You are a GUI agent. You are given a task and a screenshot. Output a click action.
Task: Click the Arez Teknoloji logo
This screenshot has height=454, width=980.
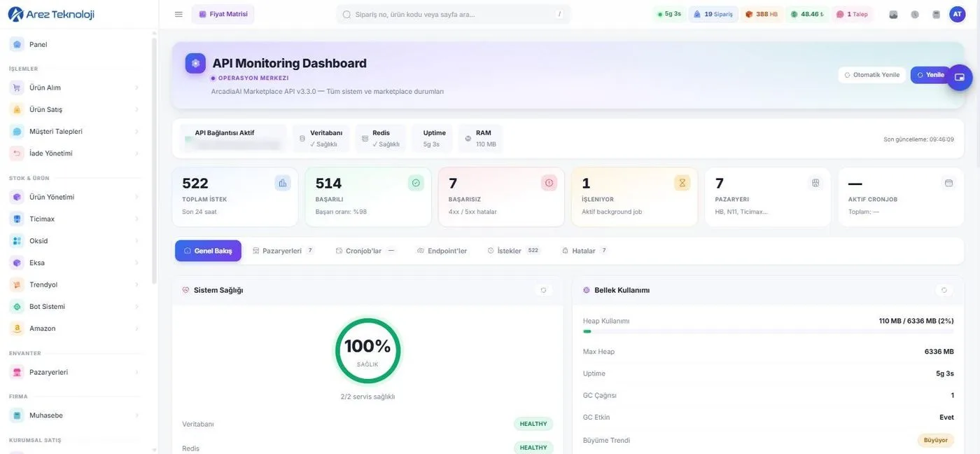(50, 14)
